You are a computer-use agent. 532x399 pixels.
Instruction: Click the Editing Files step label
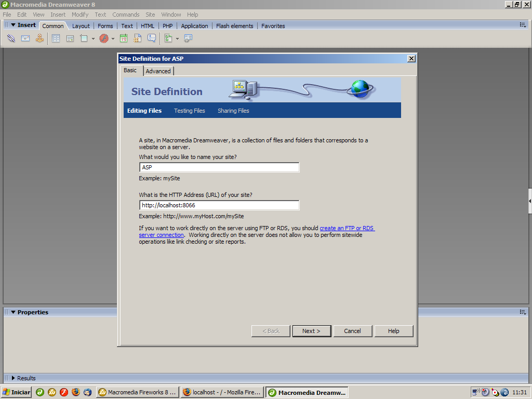click(x=144, y=111)
